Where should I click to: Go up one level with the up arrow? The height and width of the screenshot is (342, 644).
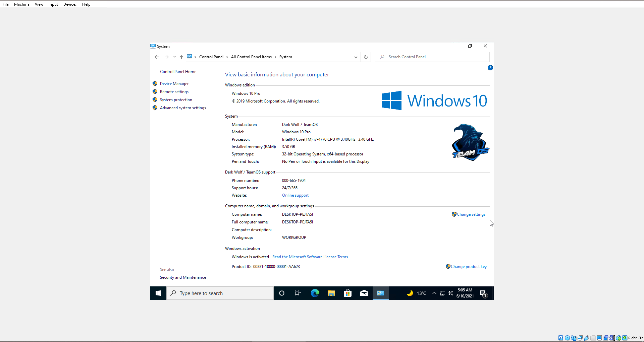tap(181, 57)
